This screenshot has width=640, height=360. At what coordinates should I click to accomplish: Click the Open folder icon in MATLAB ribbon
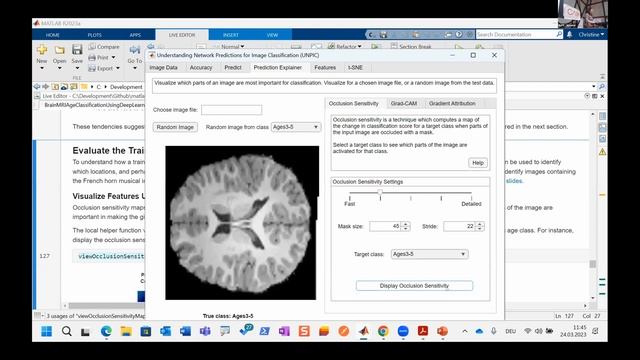click(60, 50)
